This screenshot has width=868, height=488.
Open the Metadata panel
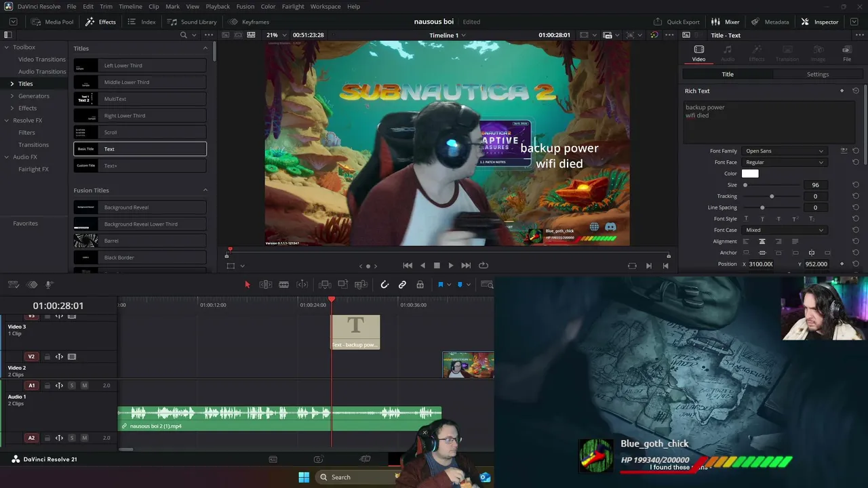(x=770, y=22)
